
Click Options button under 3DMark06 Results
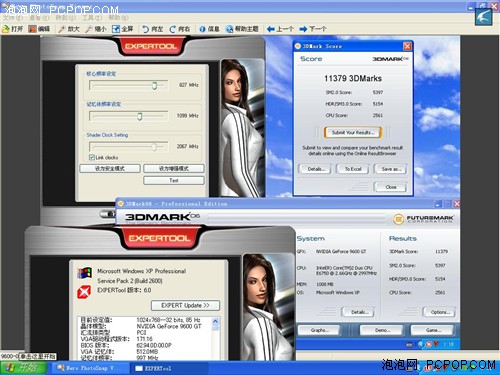click(x=439, y=312)
